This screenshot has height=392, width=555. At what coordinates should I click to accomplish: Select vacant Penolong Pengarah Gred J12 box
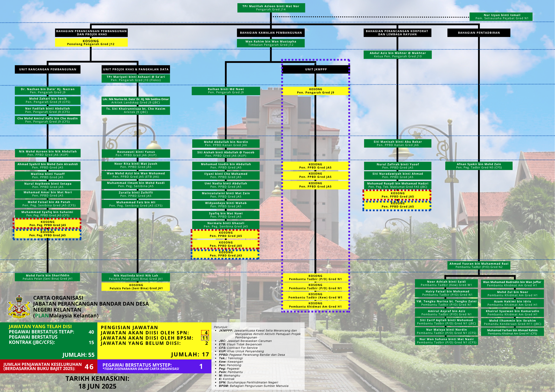click(91, 42)
